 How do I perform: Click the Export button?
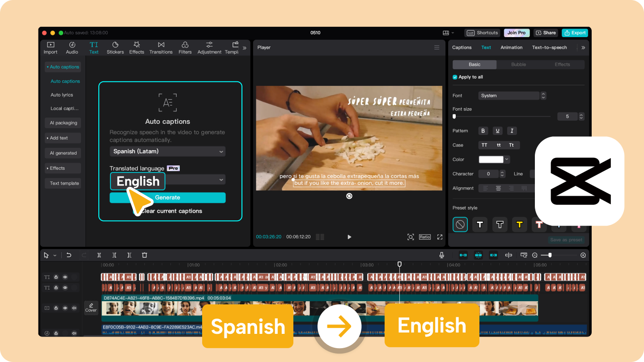coord(575,33)
